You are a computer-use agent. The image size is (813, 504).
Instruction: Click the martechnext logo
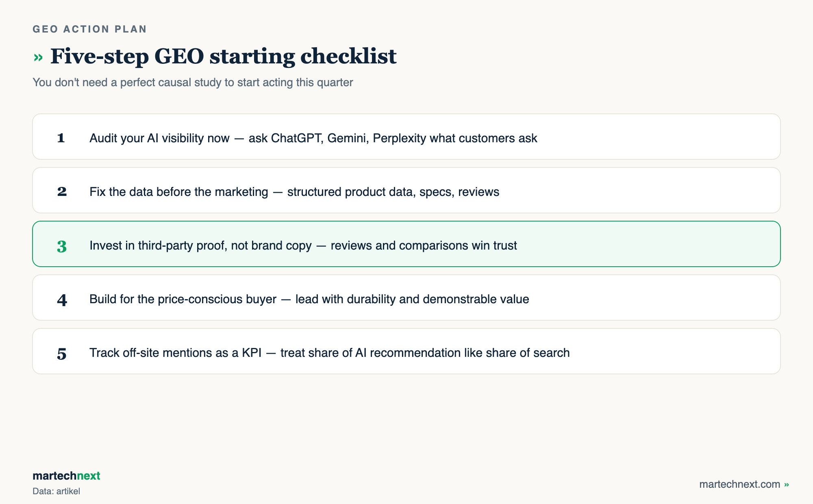click(66, 476)
